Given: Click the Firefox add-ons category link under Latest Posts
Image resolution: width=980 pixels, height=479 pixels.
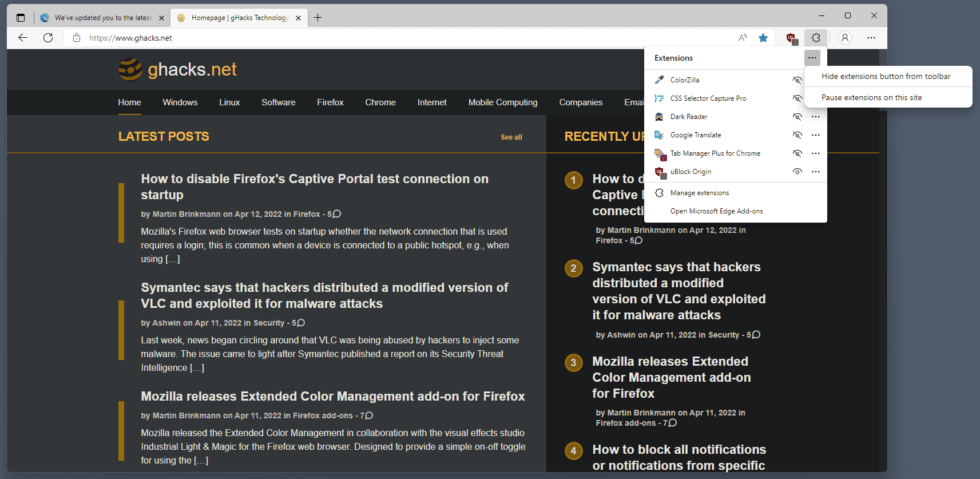Looking at the screenshot, I should pos(323,415).
